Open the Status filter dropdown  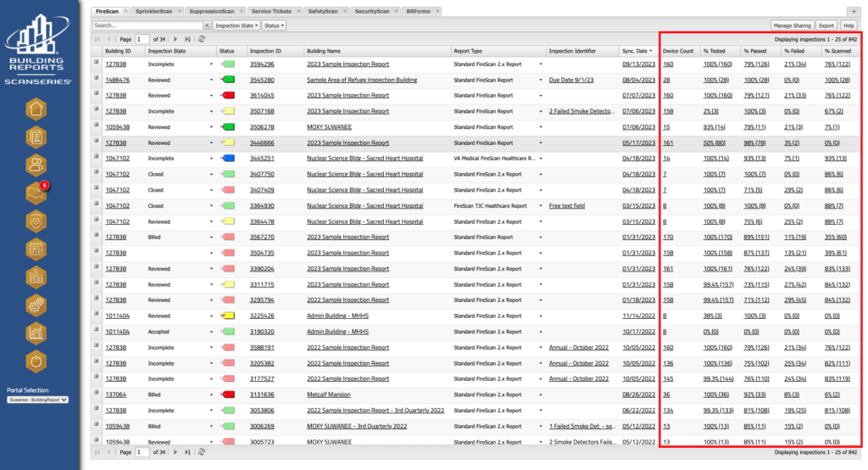point(273,25)
